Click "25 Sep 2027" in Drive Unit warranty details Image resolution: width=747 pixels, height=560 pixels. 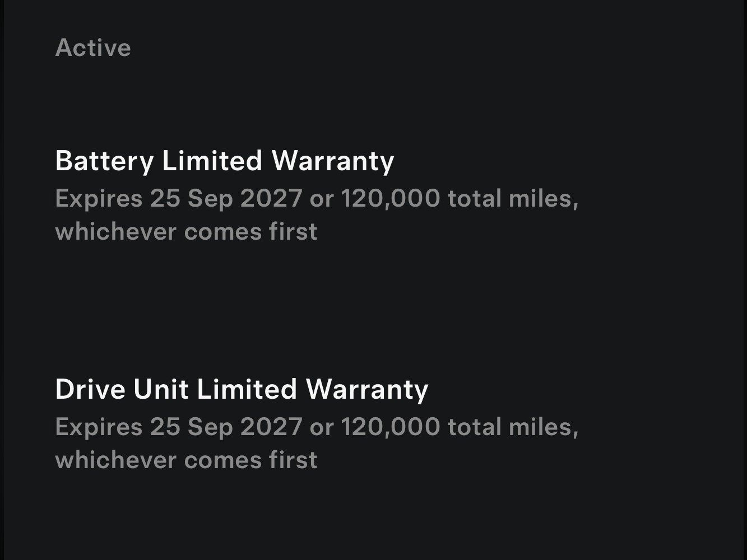tap(226, 427)
